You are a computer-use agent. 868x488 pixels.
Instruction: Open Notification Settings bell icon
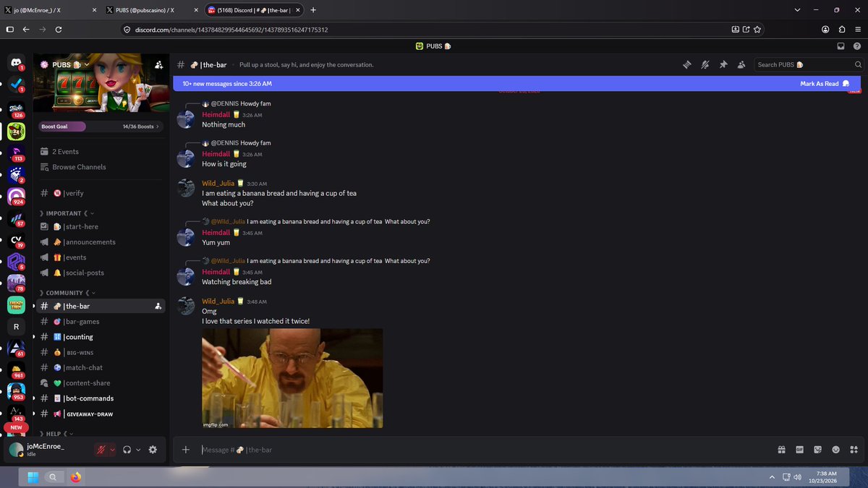[705, 65]
